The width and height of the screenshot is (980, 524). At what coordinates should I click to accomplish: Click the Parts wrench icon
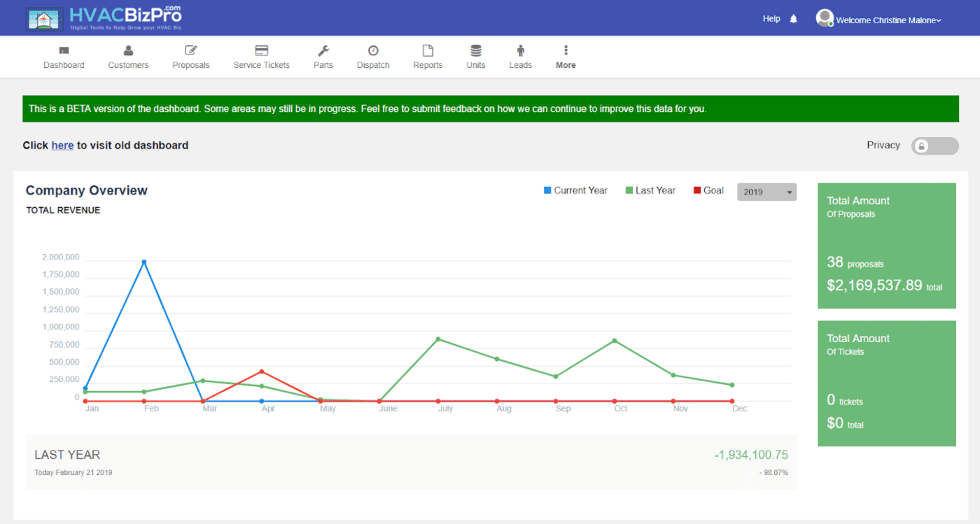pos(323,50)
